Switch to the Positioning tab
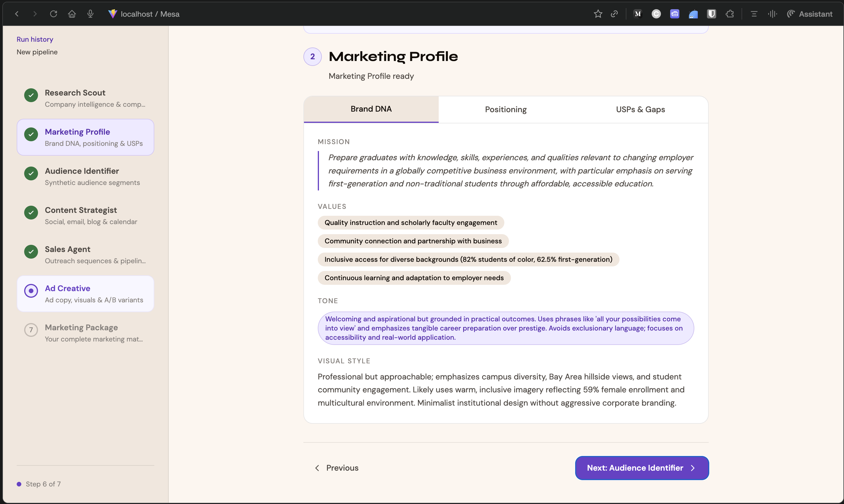This screenshot has height=504, width=844. coord(505,109)
